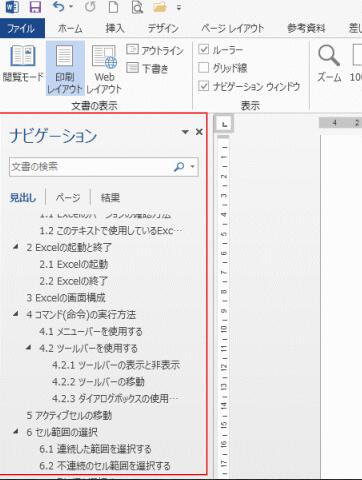Screen dimensions: 362x480
Task: Jump to heading 2 Excelの起動と終了
Action: point(69,247)
